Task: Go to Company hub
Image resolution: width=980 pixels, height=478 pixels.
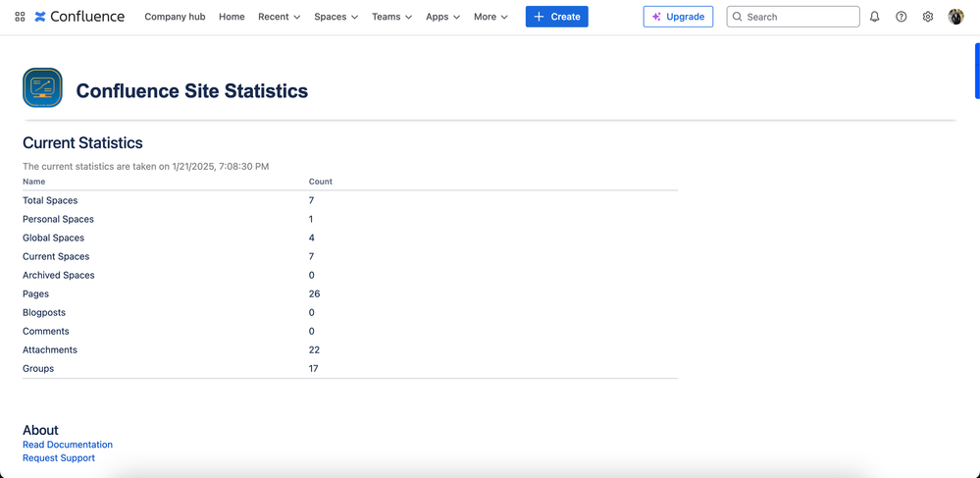Action: (x=175, y=17)
